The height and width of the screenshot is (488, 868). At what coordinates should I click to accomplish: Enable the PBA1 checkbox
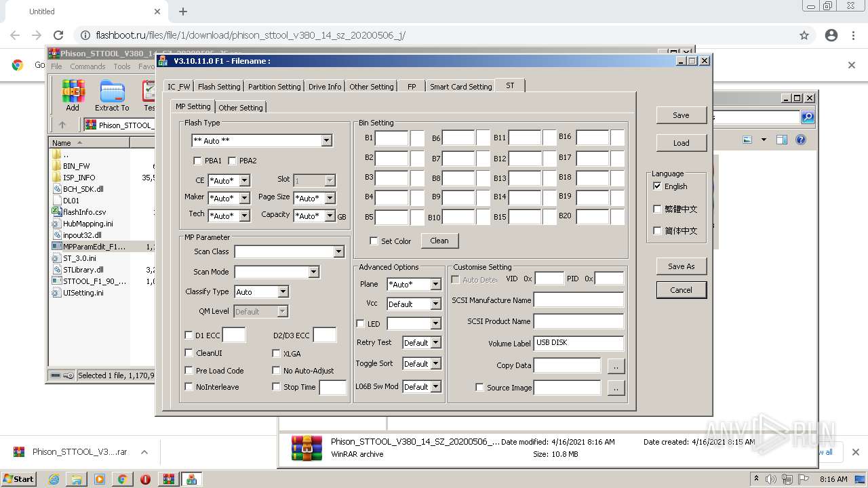[197, 161]
